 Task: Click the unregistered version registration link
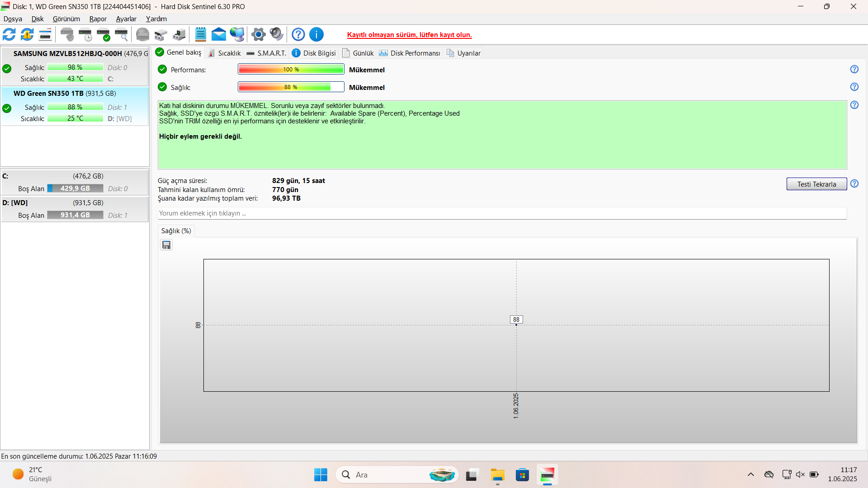pyautogui.click(x=410, y=35)
